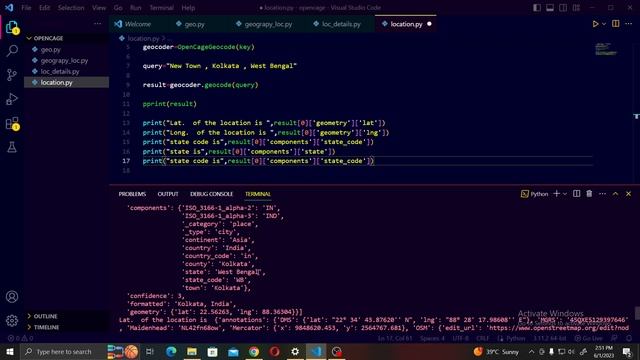Open the Explorer view in activity bar
The height and width of the screenshot is (360, 640).
12,27
